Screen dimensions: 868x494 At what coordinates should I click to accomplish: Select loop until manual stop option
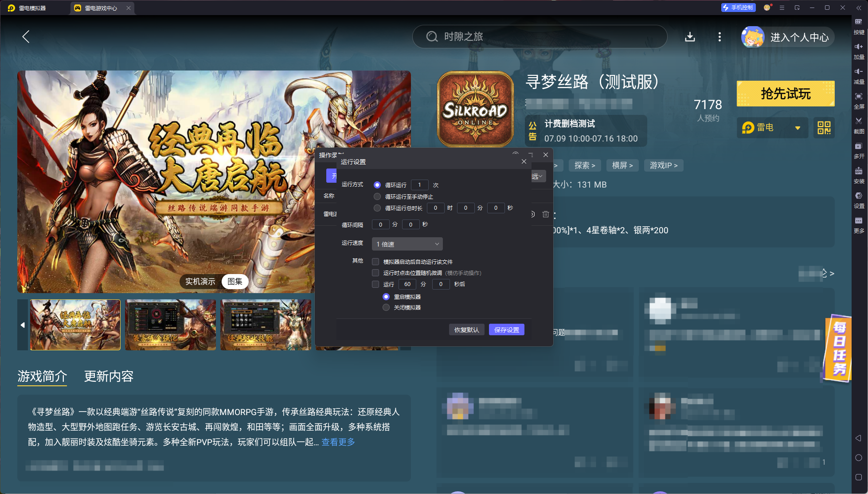click(377, 196)
